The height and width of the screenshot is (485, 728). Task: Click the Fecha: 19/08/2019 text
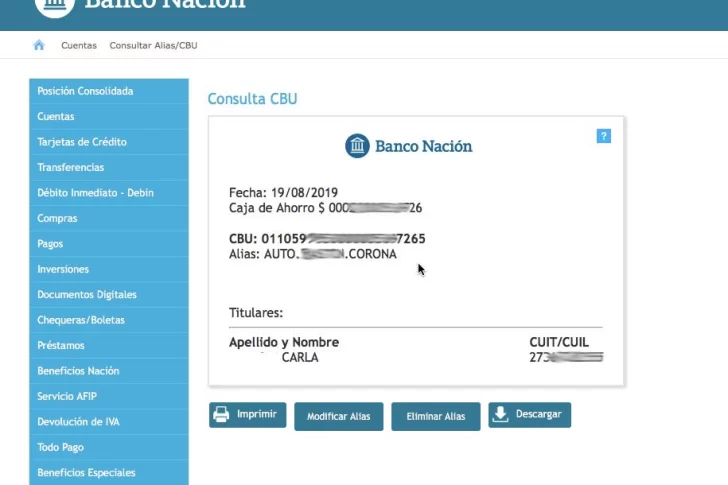283,193
